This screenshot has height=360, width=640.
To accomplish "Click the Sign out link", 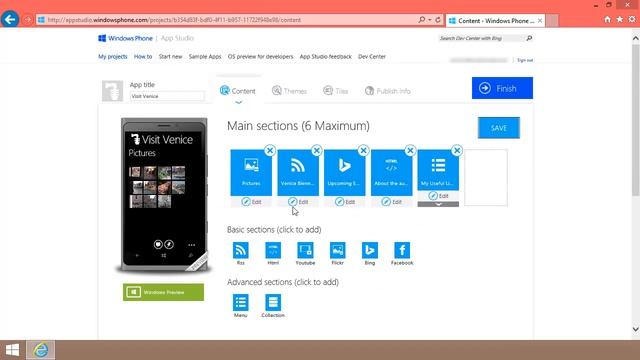I will [525, 60].
